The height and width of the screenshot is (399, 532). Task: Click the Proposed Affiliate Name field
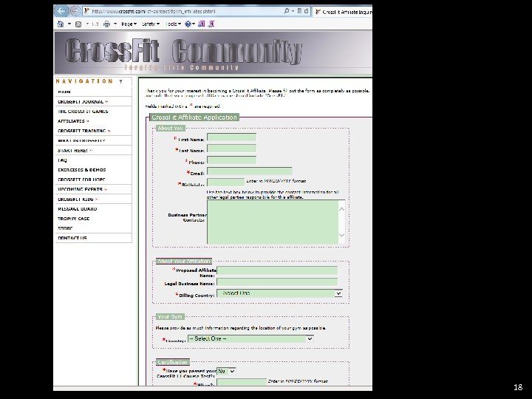coord(277,270)
